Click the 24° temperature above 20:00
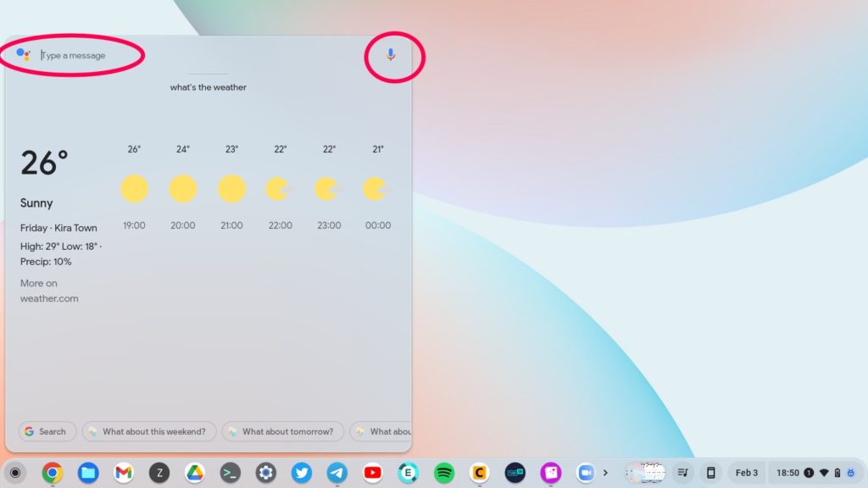The width and height of the screenshot is (868, 488). tap(183, 149)
